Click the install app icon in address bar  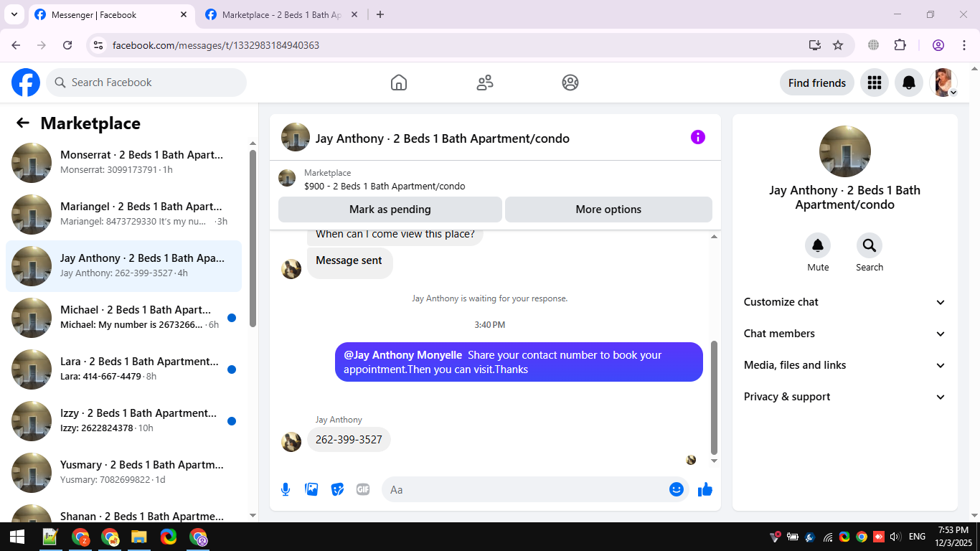(815, 45)
